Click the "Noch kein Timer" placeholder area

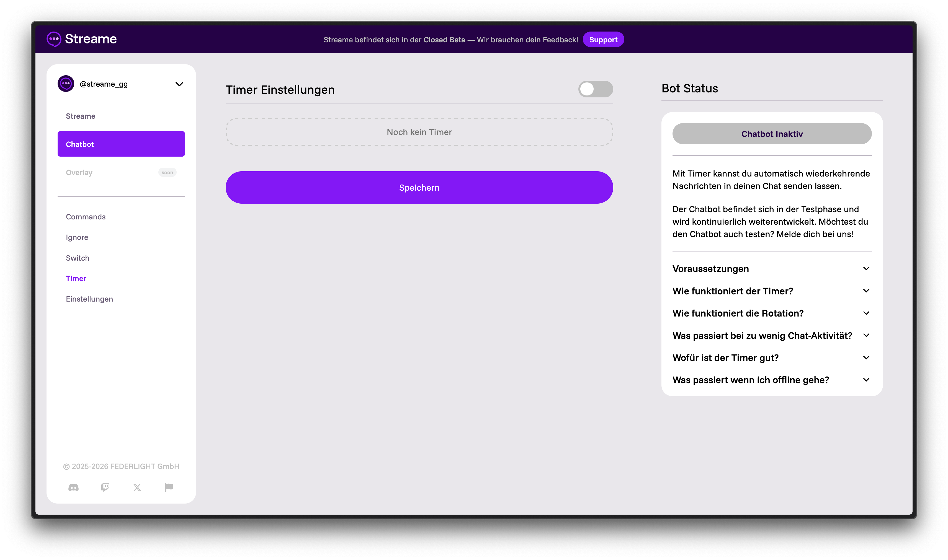click(419, 132)
